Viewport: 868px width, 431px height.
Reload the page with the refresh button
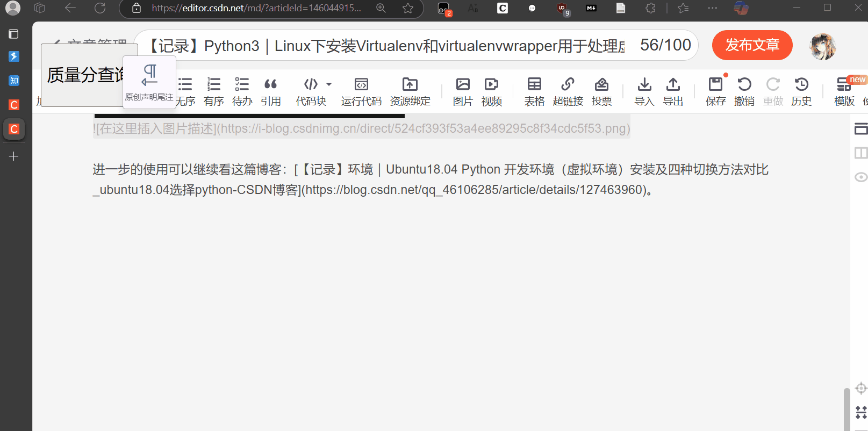pos(100,8)
